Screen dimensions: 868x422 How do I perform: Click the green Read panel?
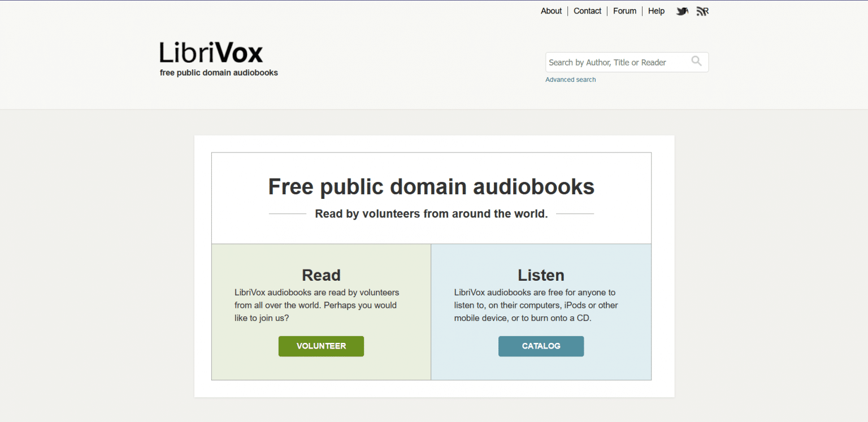click(321, 311)
